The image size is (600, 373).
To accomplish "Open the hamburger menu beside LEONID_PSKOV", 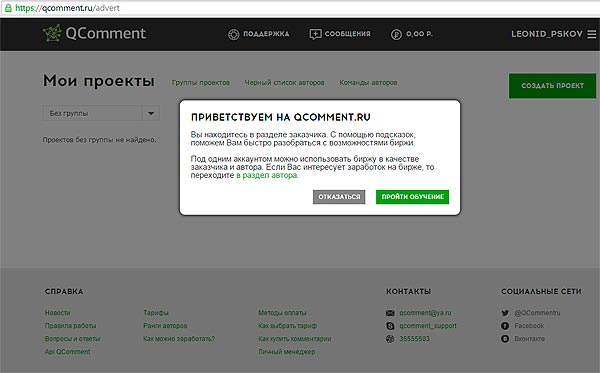I will 592,34.
